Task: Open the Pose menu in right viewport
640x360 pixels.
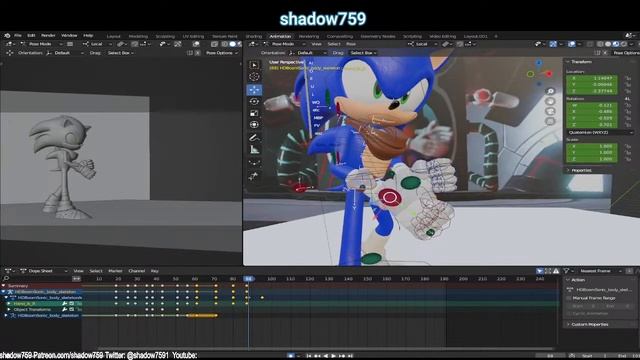Action: pos(351,44)
